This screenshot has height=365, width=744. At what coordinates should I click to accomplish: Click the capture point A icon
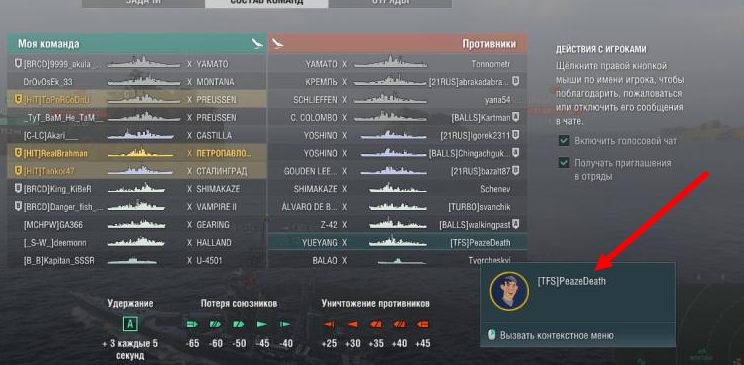point(130,325)
